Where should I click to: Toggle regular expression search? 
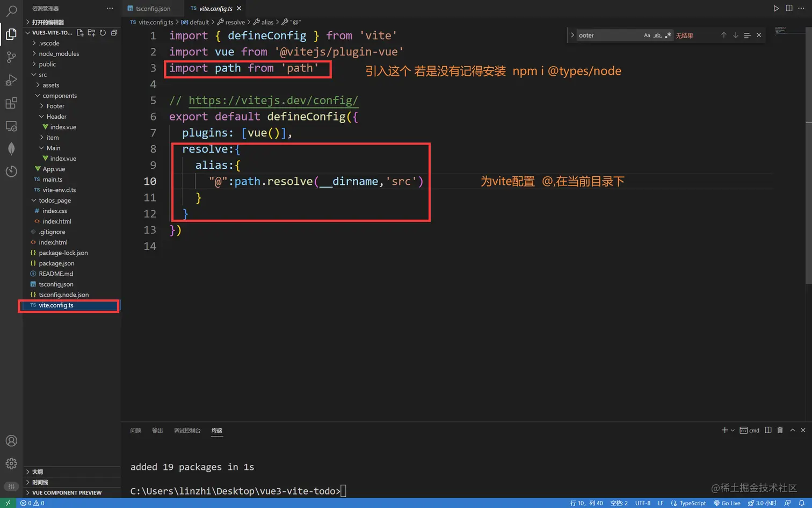pyautogui.click(x=668, y=35)
